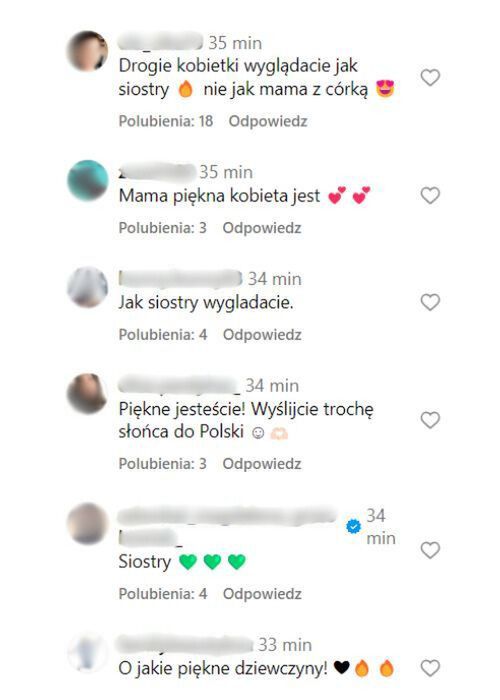Reply to the 'Piękne jesteście!' comment
The height and width of the screenshot is (700, 500).
point(262,463)
